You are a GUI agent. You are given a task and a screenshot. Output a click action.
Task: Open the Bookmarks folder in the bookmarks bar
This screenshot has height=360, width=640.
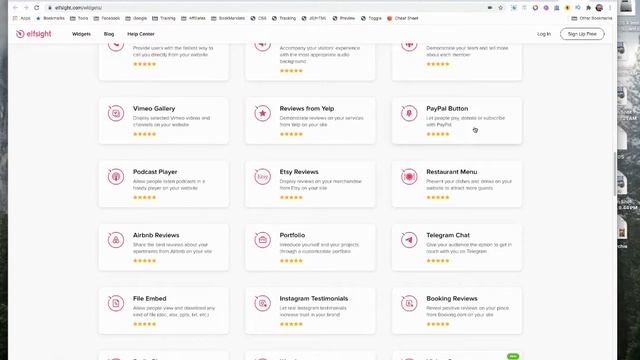[51, 18]
